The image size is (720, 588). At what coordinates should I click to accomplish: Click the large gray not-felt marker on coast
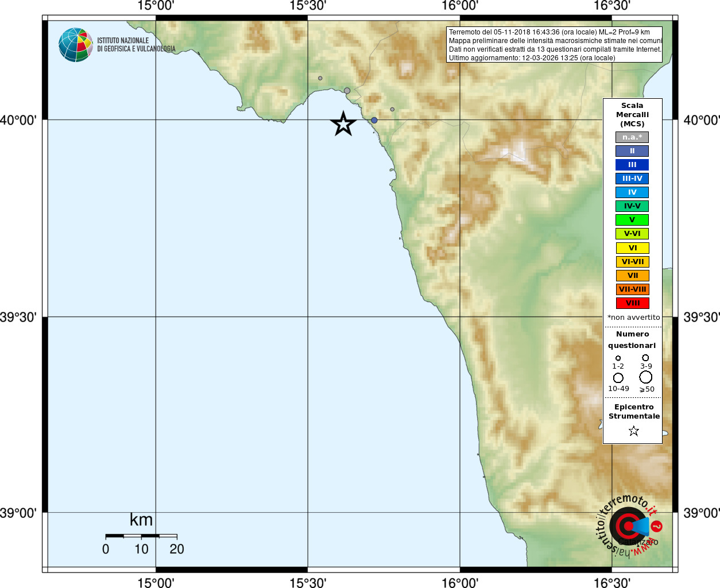click(347, 91)
